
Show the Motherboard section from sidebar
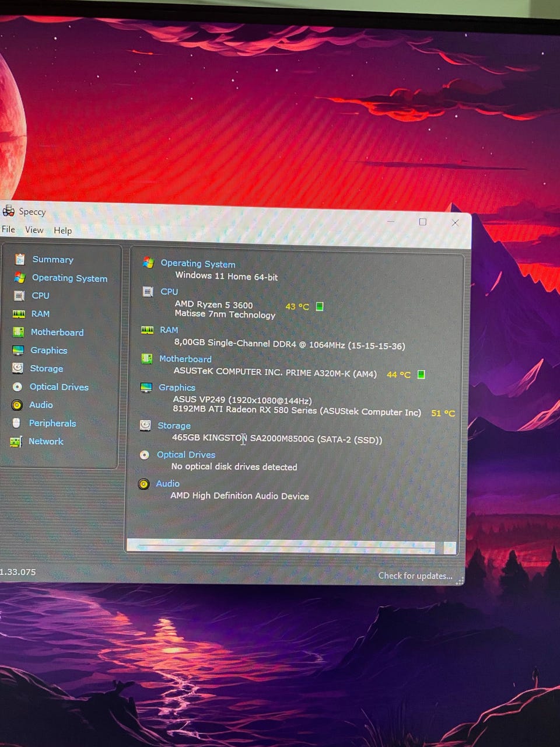pyautogui.click(x=57, y=332)
